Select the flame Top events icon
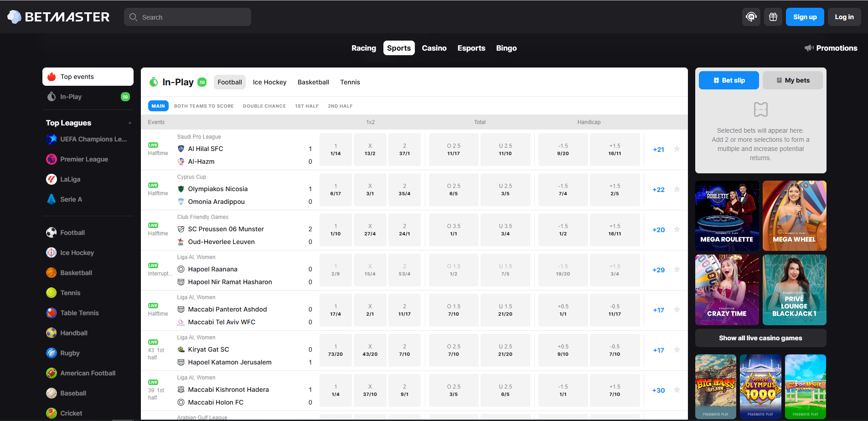868x421 pixels. point(52,77)
